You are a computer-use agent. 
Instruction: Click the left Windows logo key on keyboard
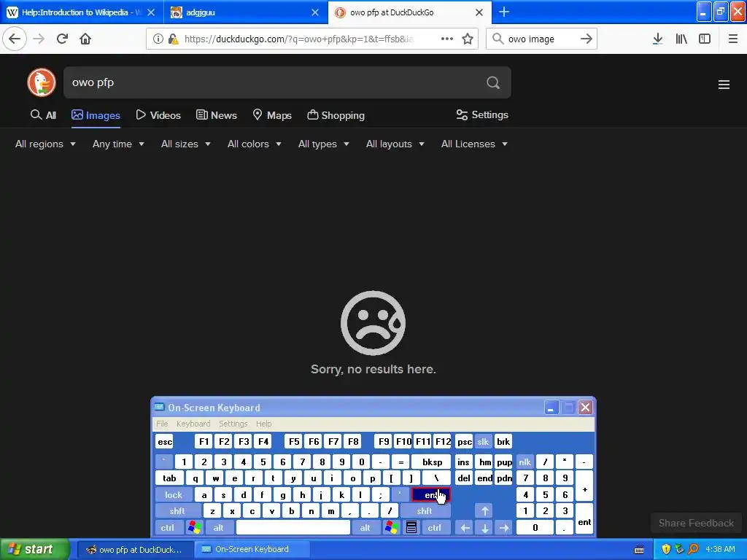[x=194, y=528]
